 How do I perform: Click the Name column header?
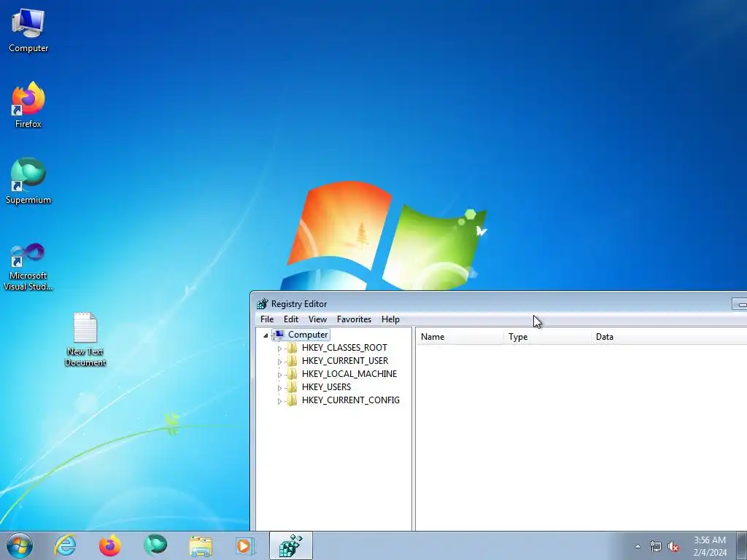460,337
